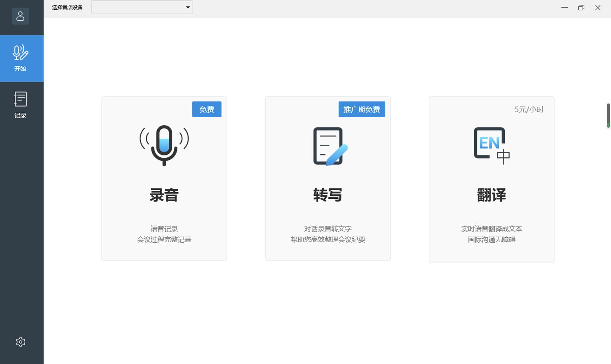Screen dimensions: 611x364
Task: Open settings gear in the sidebar
Action: pos(21,342)
